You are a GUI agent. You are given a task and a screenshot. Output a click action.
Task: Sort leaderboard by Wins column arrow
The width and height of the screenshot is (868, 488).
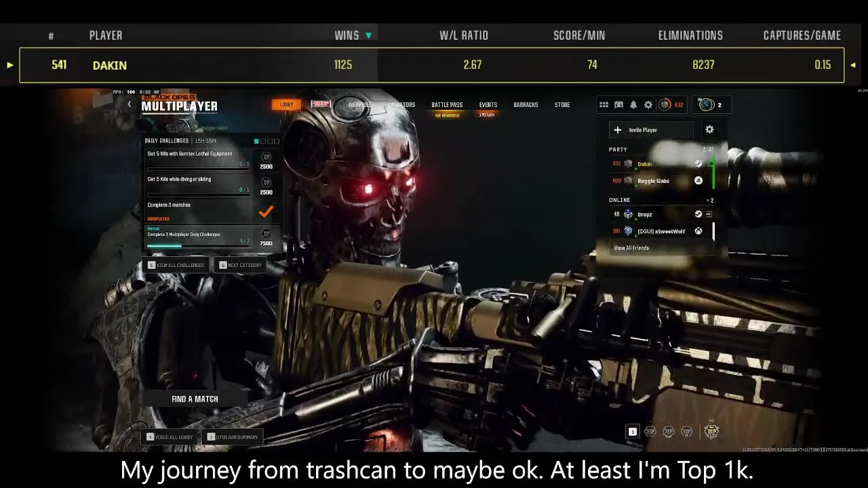(369, 36)
